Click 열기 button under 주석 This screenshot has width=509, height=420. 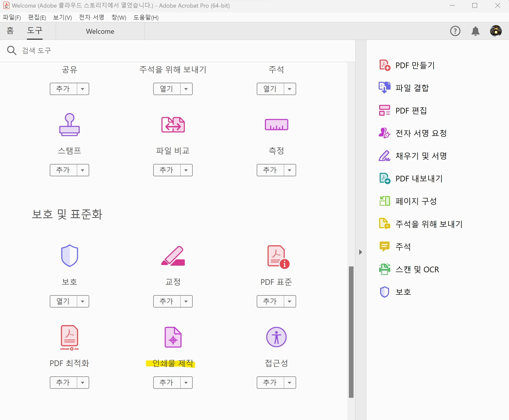pyautogui.click(x=270, y=89)
